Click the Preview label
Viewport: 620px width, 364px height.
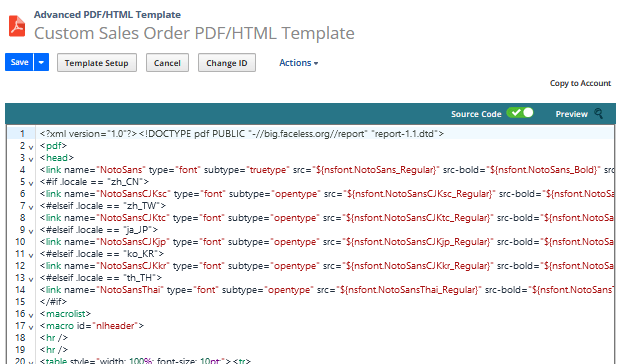571,114
